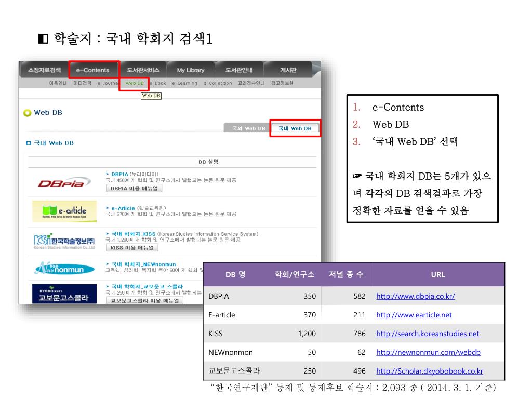Viewport: 532px width, 399px height.
Task: Click the URL column header
Action: (x=437, y=274)
